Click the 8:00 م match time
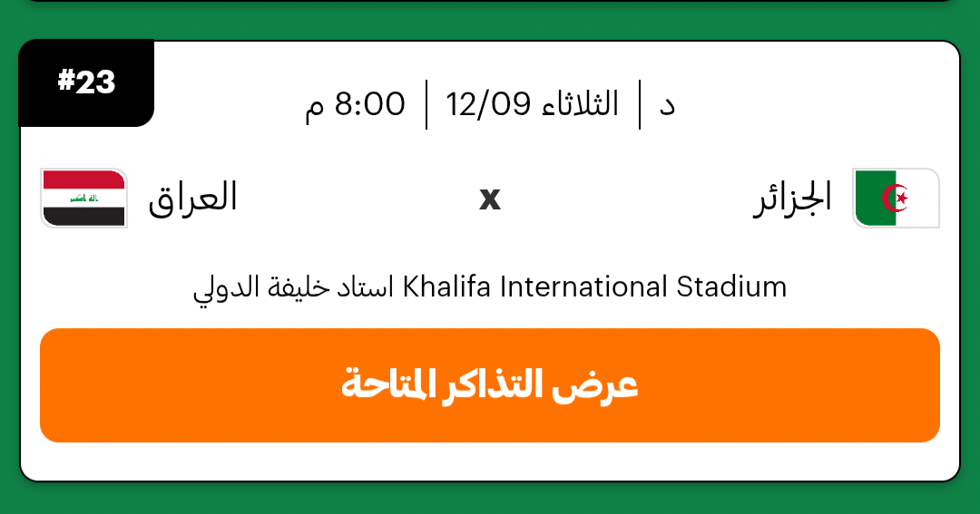 coord(355,104)
